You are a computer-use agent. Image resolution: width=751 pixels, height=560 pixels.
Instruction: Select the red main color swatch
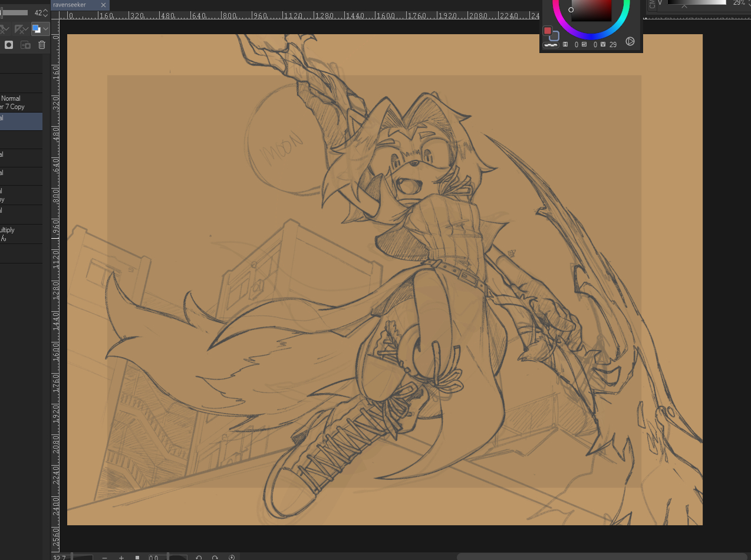point(548,31)
